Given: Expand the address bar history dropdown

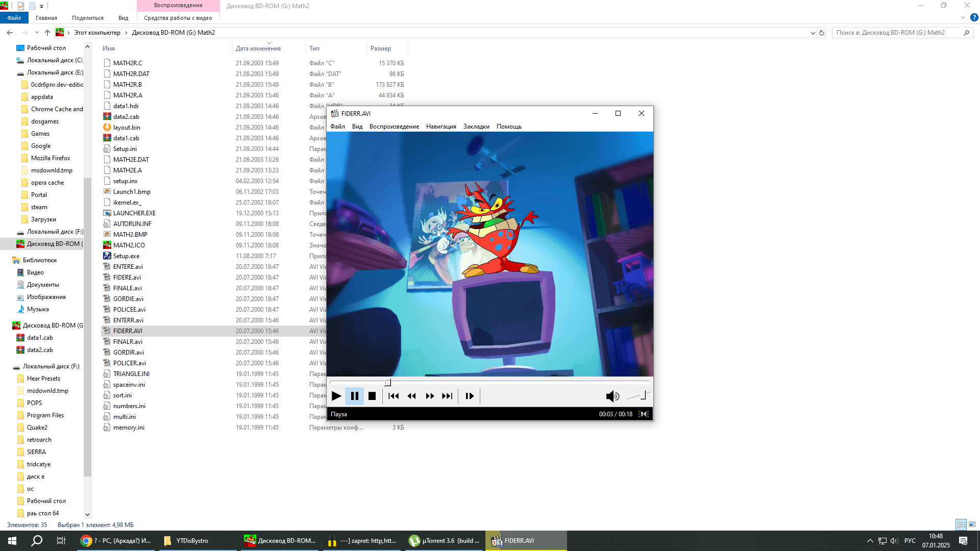Looking at the screenshot, I should coord(813,33).
